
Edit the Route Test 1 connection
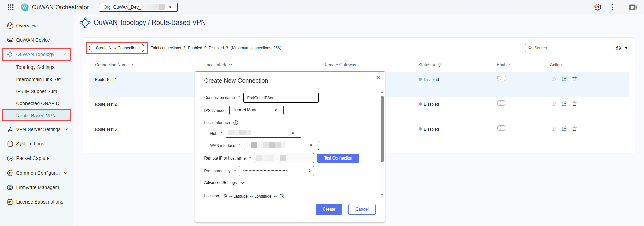tap(564, 79)
